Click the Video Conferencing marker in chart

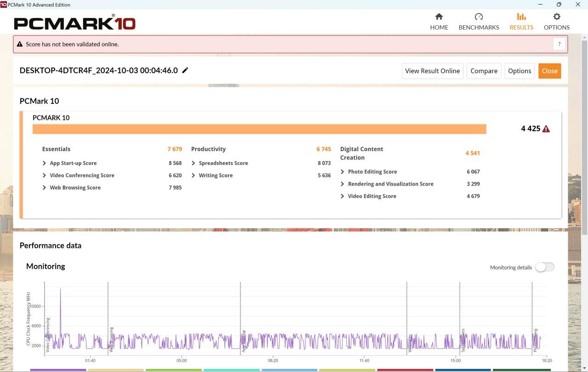pos(47,335)
